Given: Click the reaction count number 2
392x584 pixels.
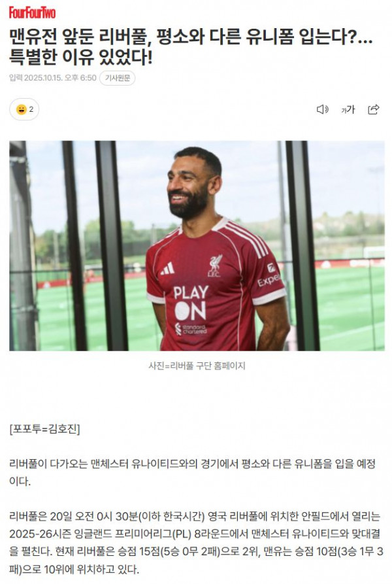Looking at the screenshot, I should pyautogui.click(x=31, y=109).
